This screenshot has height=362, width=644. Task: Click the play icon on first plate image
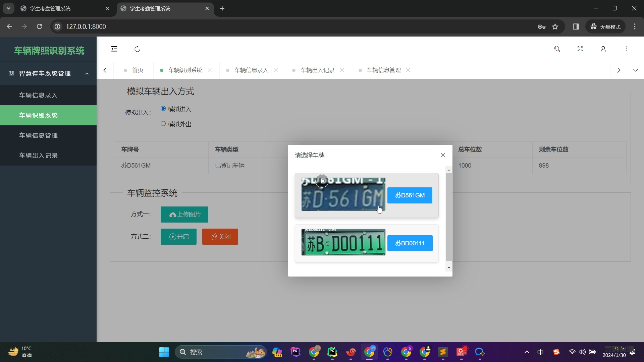click(322, 181)
